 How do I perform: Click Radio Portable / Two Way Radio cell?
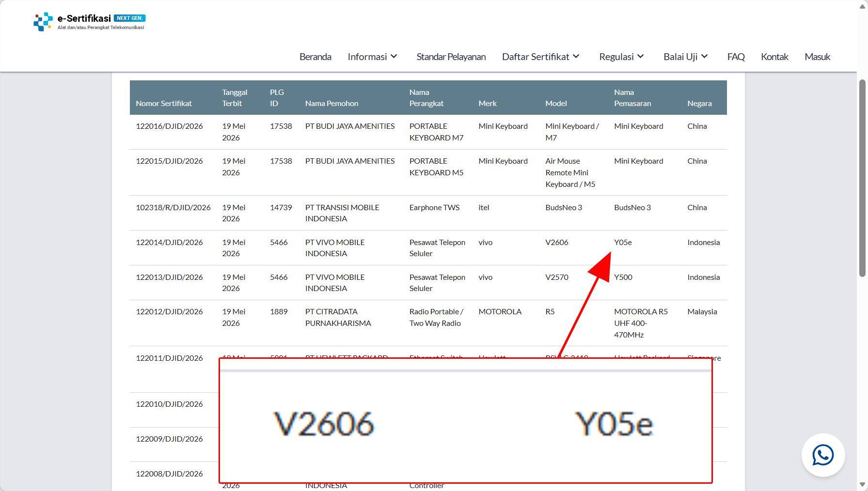tap(436, 317)
